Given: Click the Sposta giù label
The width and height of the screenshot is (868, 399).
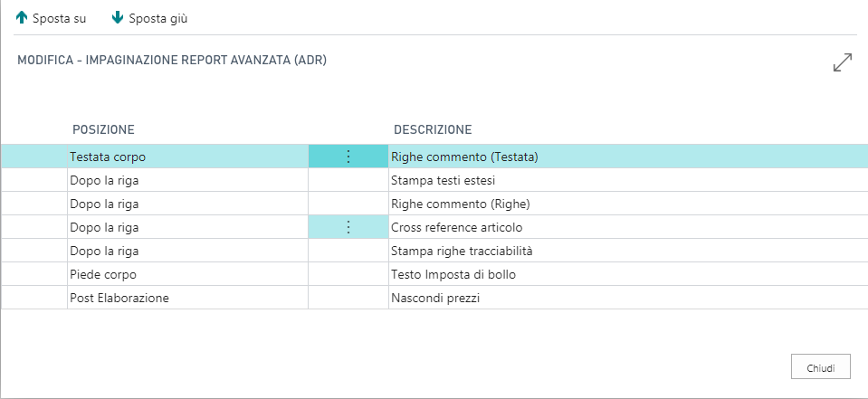Looking at the screenshot, I should point(158,18).
